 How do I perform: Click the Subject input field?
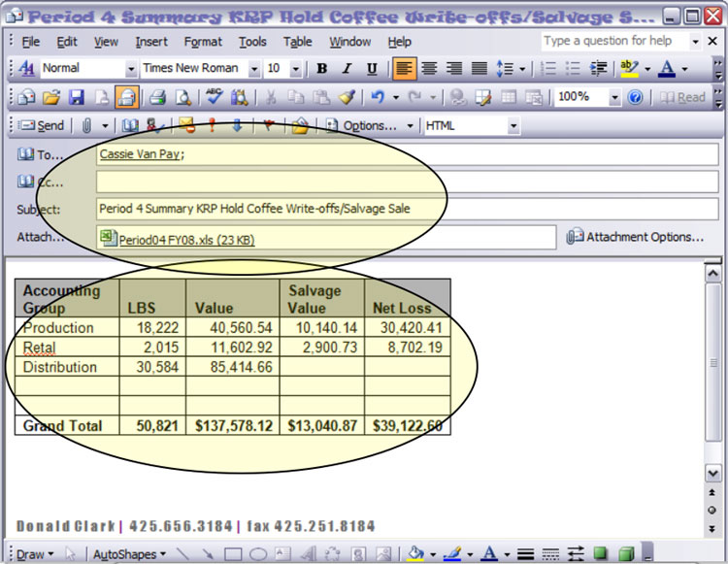tap(407, 209)
